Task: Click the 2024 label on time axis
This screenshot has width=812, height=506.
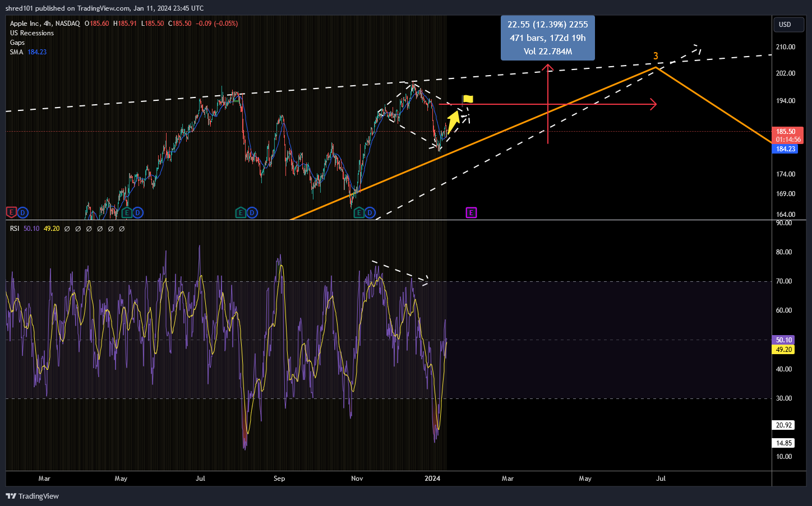Action: (432, 479)
